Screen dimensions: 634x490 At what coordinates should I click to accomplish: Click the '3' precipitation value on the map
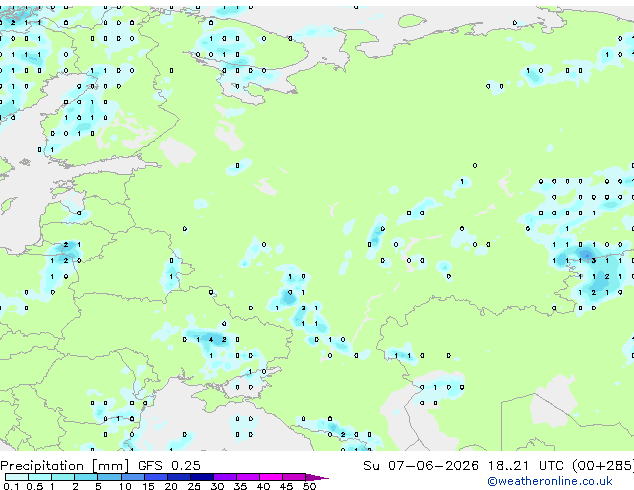coord(594,261)
